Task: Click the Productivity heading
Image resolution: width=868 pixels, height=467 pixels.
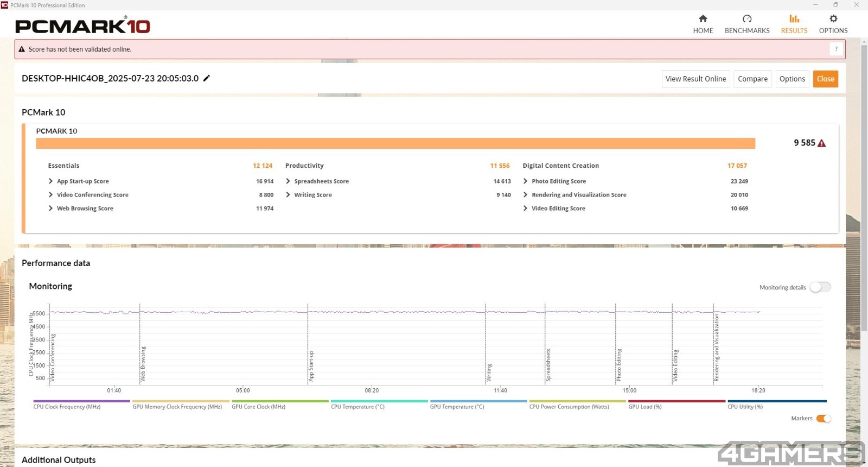Action: click(304, 166)
